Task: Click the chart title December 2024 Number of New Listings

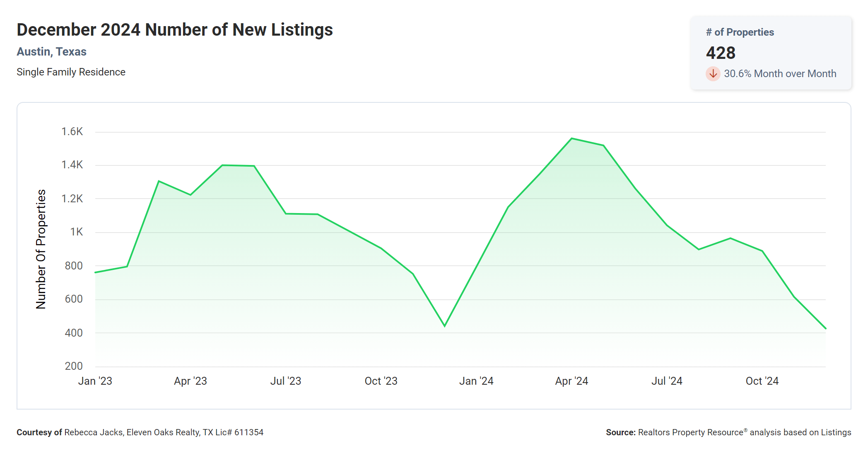Action: tap(174, 30)
